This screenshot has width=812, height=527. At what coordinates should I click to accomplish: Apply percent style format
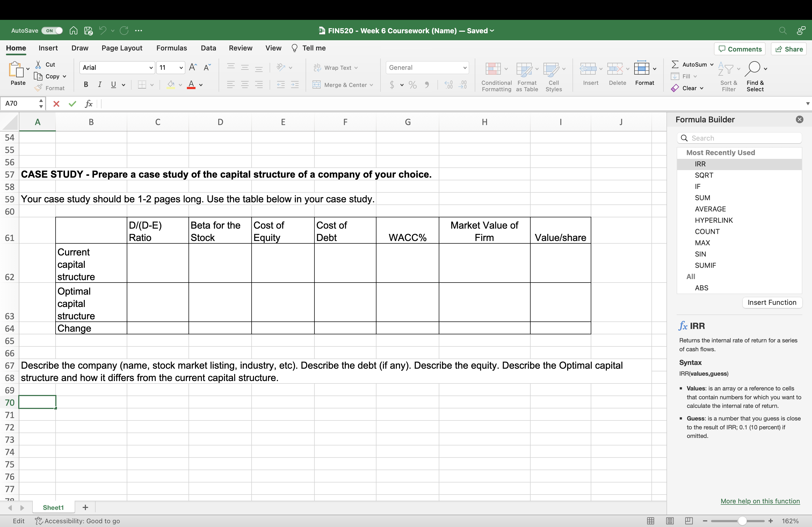[x=413, y=85]
